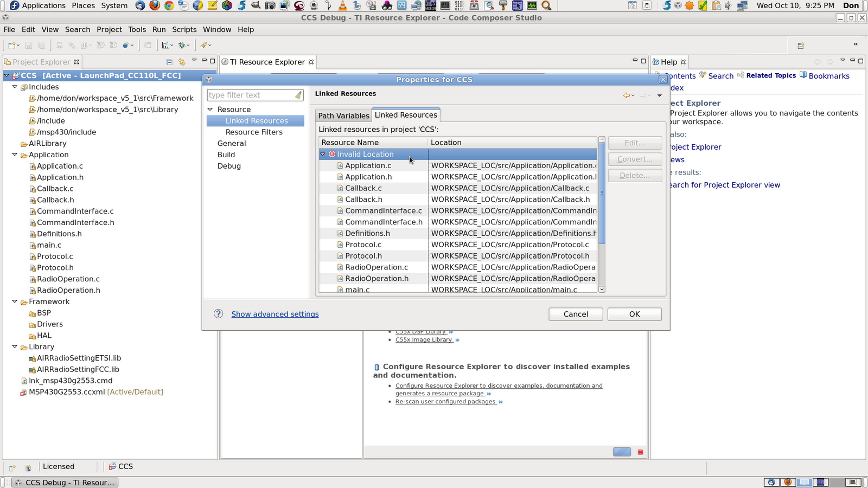Viewport: 868px width, 488px height.
Task: Select Resource Filters in dialog tree
Action: click(254, 132)
